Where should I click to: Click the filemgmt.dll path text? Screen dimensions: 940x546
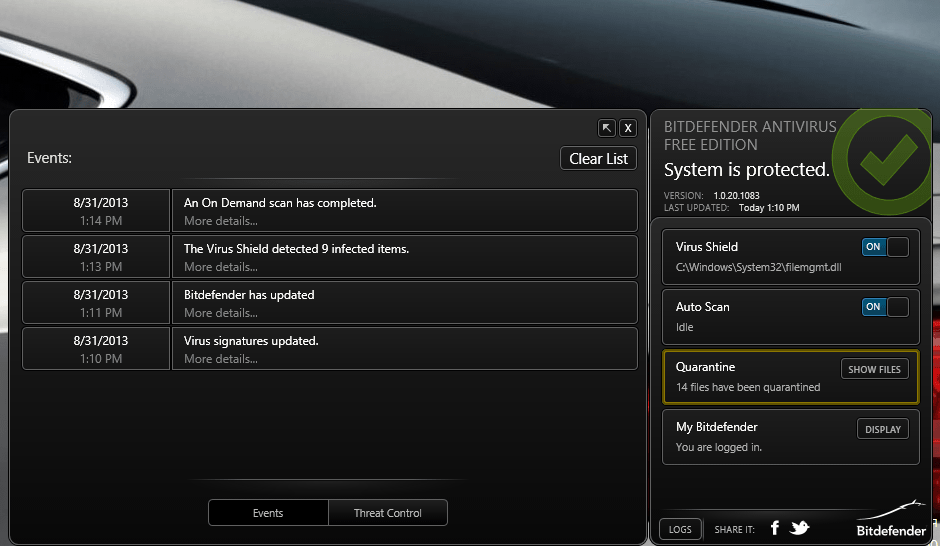tap(758, 267)
